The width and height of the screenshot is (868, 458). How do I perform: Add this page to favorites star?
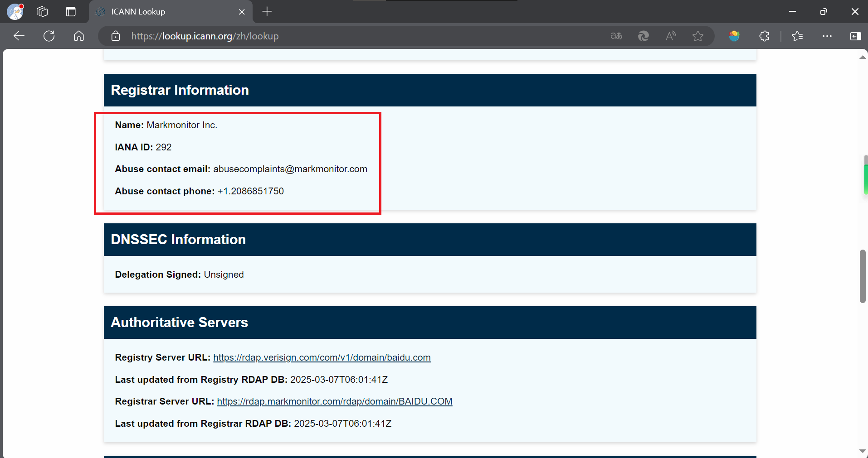click(x=698, y=36)
